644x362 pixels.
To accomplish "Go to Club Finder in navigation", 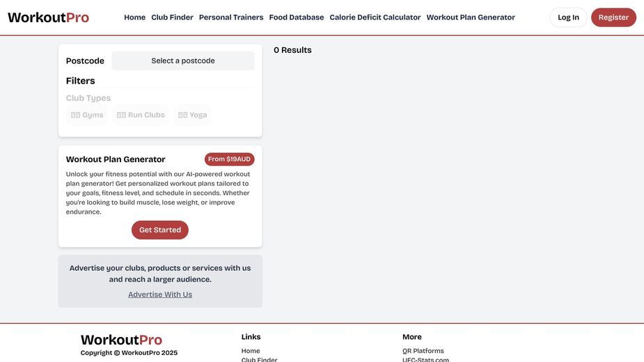I will (x=172, y=17).
